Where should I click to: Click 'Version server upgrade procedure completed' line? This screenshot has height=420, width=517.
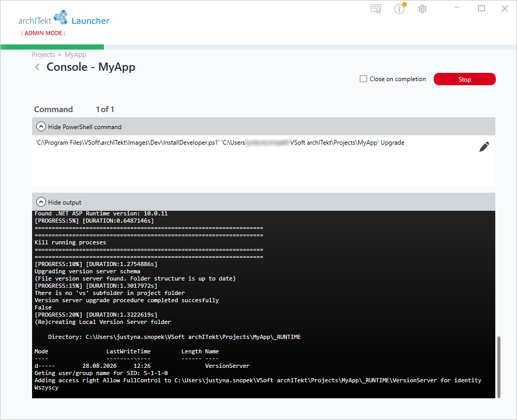[x=127, y=301]
